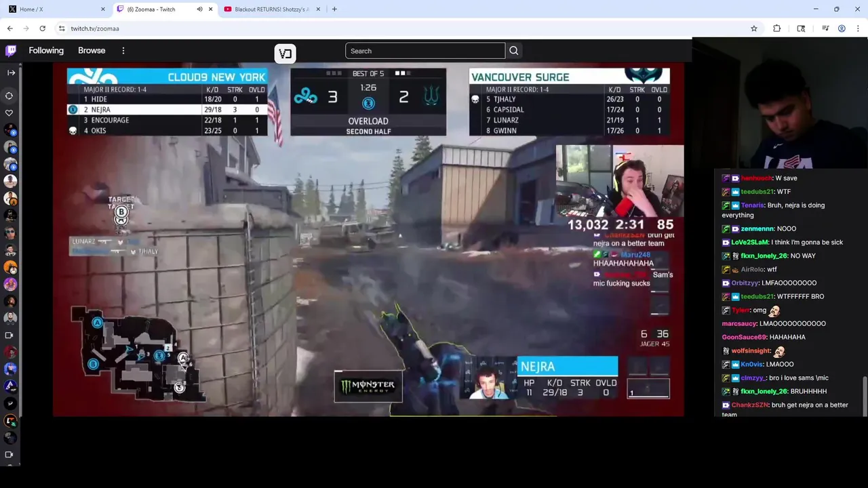Open the Extensions puzzle icon
The height and width of the screenshot is (488, 868).
[x=776, y=28]
